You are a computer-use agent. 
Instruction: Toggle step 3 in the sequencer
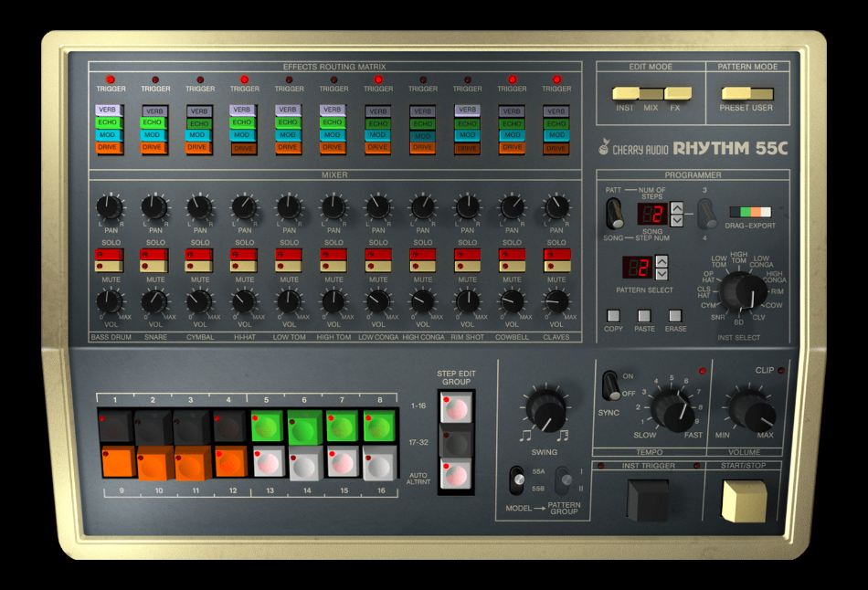tap(192, 427)
